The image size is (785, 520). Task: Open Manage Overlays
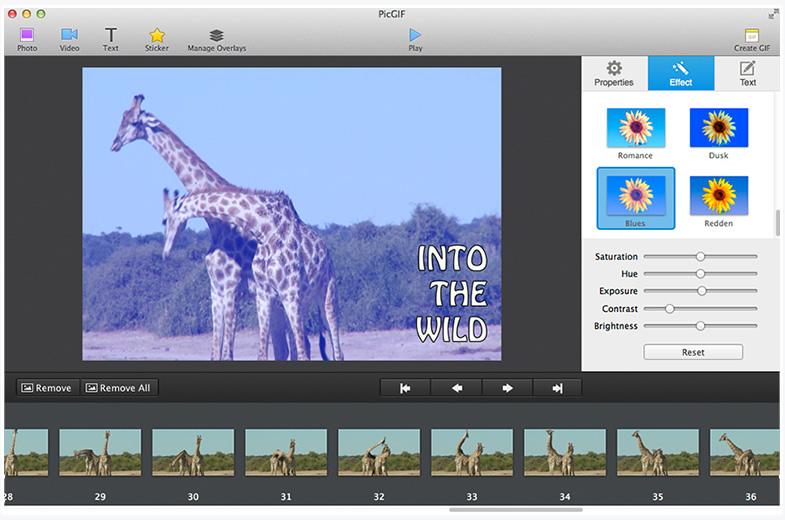point(216,36)
